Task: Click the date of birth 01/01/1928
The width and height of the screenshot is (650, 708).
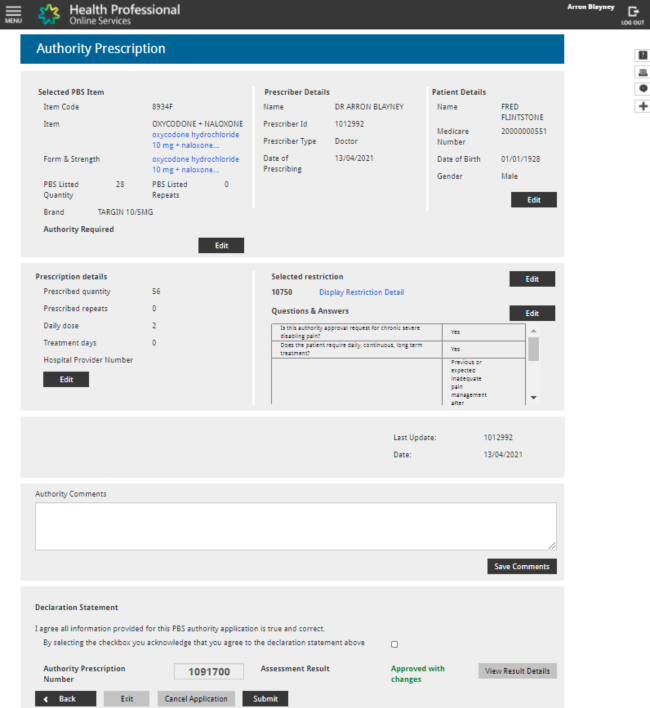Action: coord(520,159)
